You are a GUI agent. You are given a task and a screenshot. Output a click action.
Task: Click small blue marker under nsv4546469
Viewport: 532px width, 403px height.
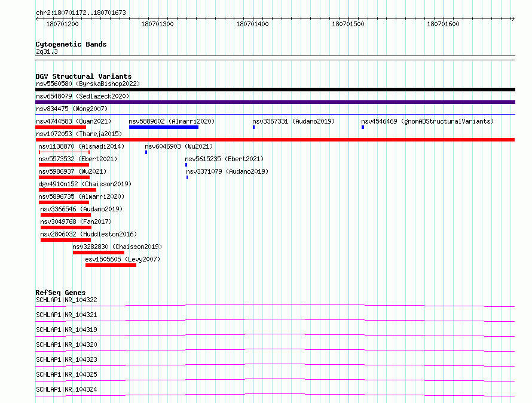(363, 127)
